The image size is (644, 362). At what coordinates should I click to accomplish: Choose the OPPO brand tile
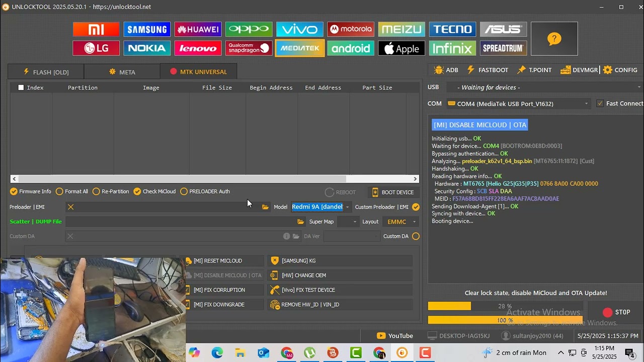pos(249,29)
